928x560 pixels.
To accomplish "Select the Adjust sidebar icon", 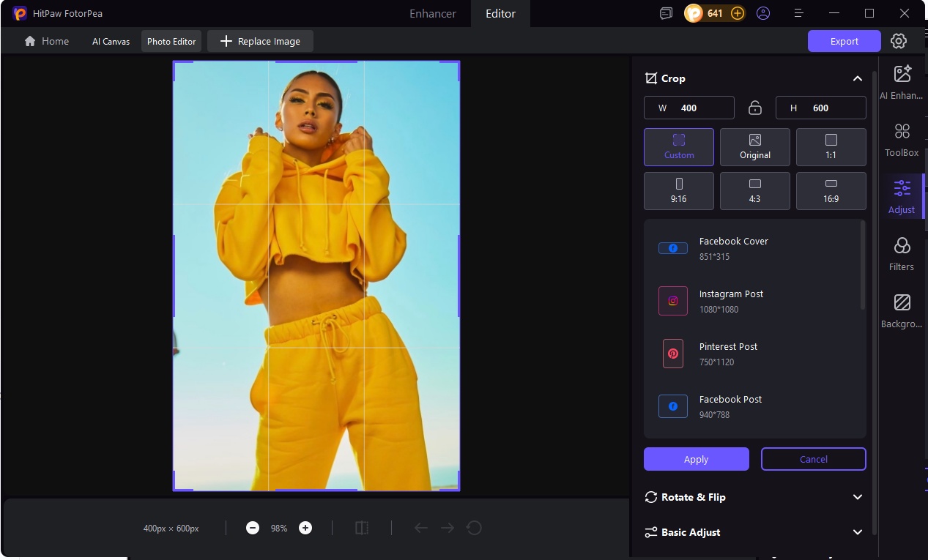I will coord(900,195).
